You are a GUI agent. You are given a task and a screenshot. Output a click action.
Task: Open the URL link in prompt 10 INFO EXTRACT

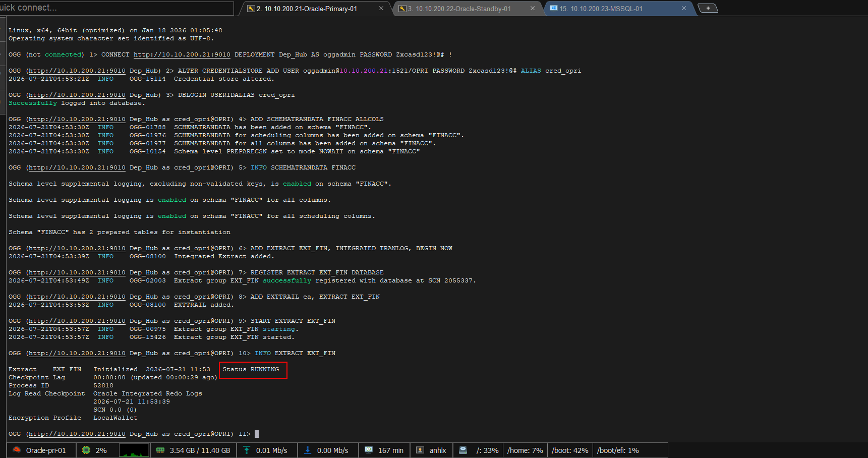77,353
